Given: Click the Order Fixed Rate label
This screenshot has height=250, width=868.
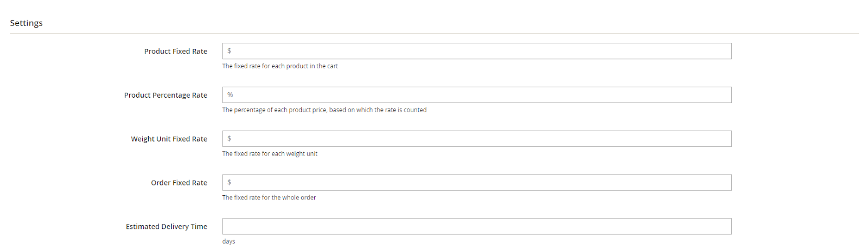Looking at the screenshot, I should 179,183.
